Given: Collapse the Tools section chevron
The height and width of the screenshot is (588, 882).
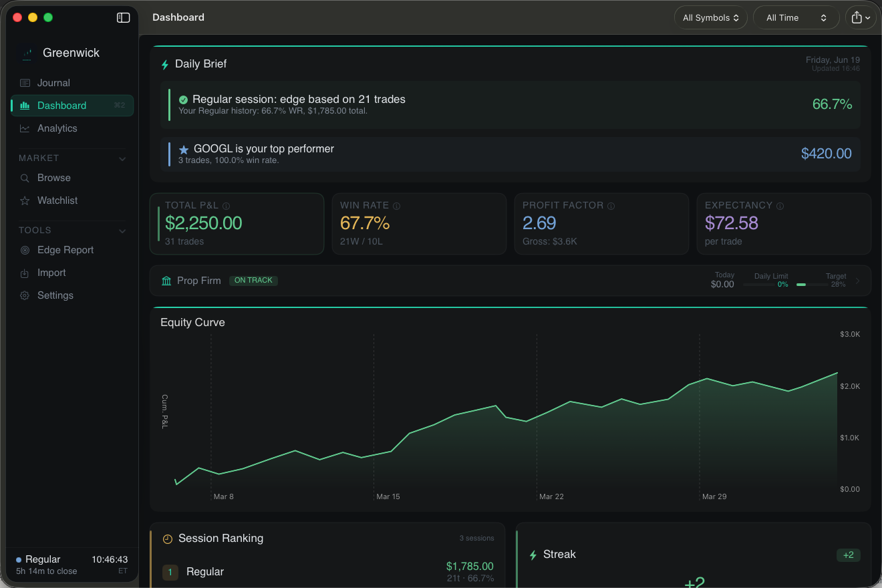Looking at the screenshot, I should (122, 231).
